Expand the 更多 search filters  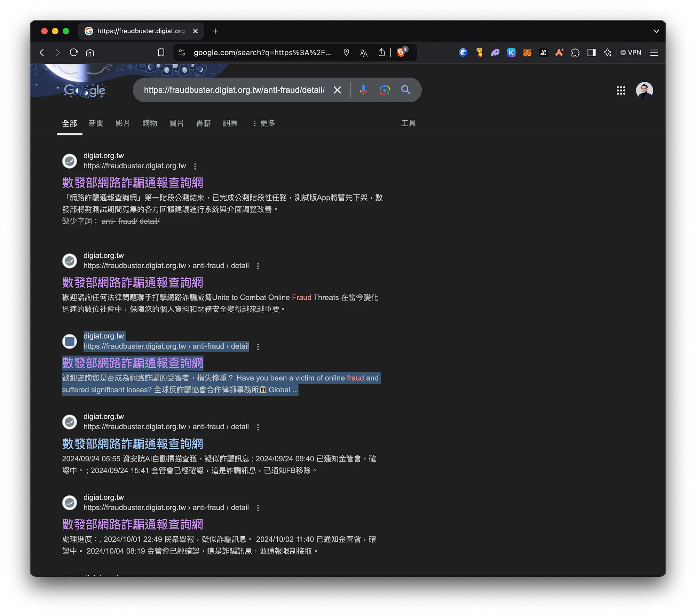(x=264, y=123)
